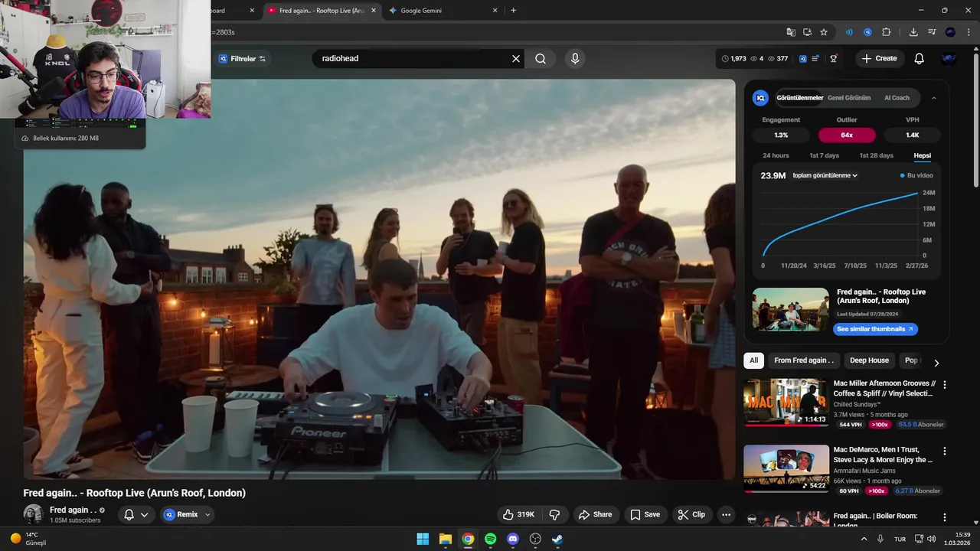980x551 pixels.
Task: Like the video with 319K likes
Action: (x=518, y=515)
